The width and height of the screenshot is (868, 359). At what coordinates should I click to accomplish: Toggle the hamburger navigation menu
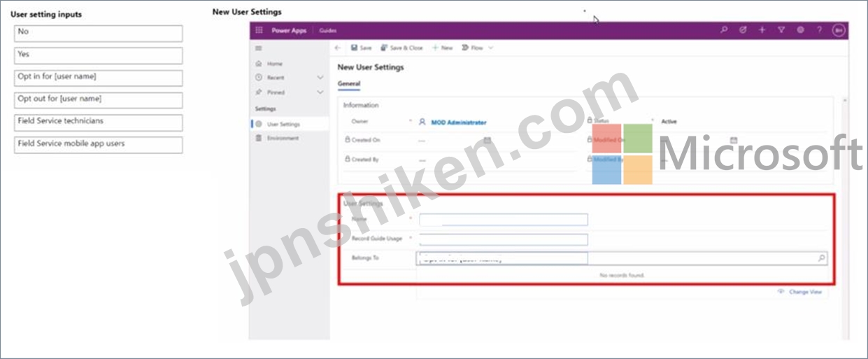(x=259, y=48)
